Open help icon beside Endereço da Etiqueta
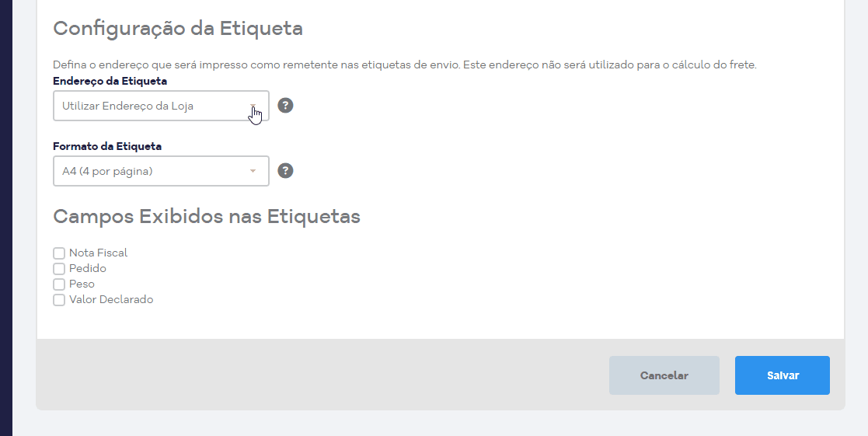This screenshot has width=868, height=436. 285,105
